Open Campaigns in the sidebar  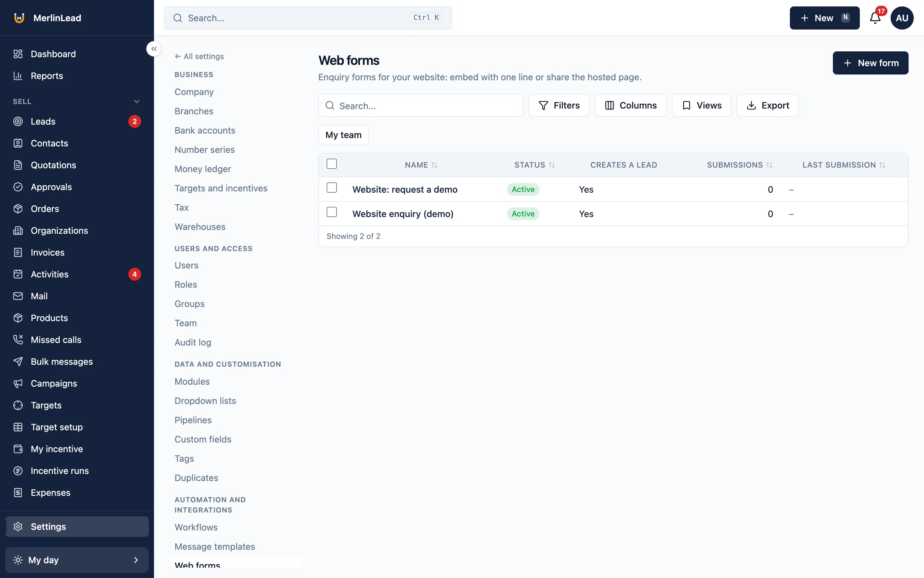point(77,383)
